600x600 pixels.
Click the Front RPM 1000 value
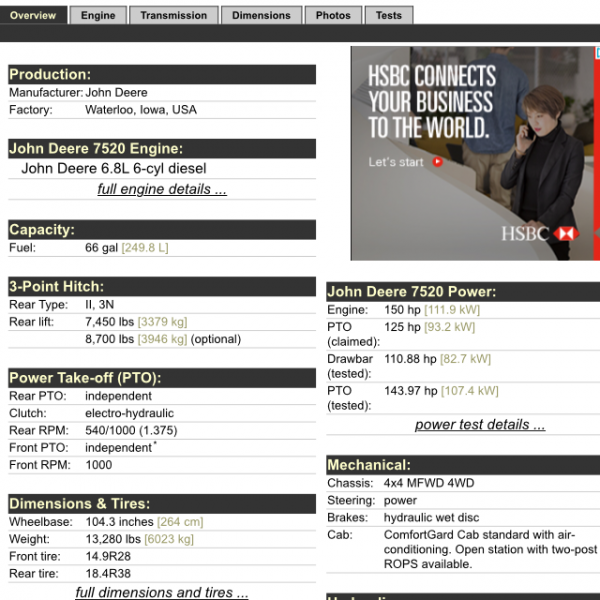pyautogui.click(x=99, y=465)
